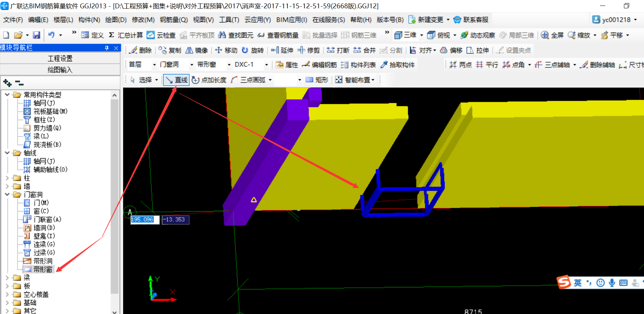Start 云检查 cloud check
644x314 pixels.
[x=161, y=35]
